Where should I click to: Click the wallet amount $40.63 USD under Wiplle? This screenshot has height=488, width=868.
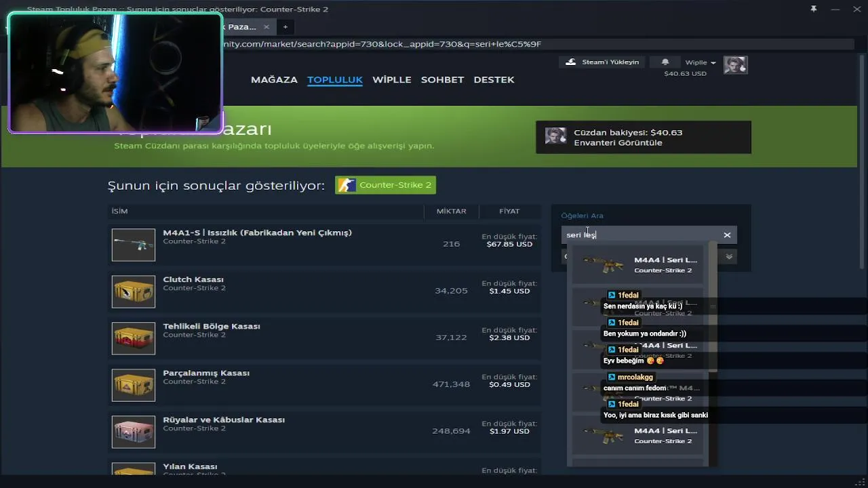685,73
